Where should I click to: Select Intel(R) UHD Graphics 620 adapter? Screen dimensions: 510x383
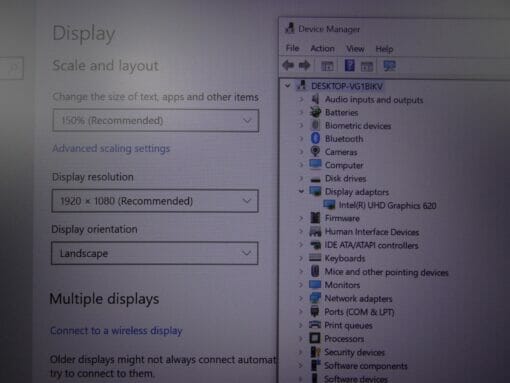[387, 205]
